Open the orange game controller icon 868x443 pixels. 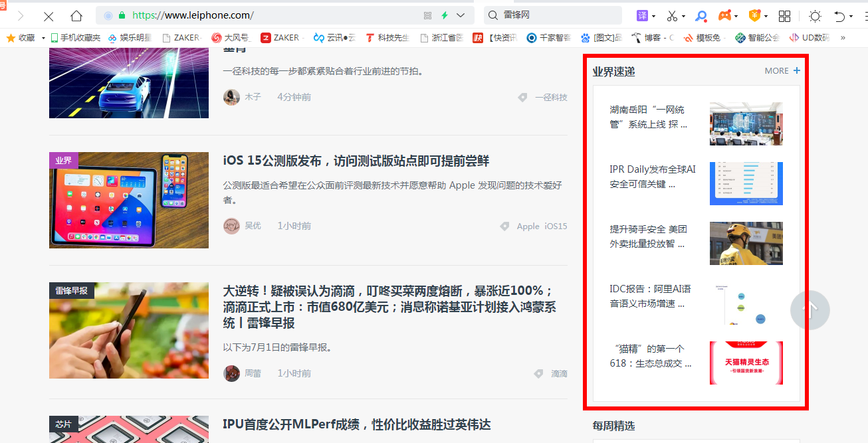(x=725, y=15)
